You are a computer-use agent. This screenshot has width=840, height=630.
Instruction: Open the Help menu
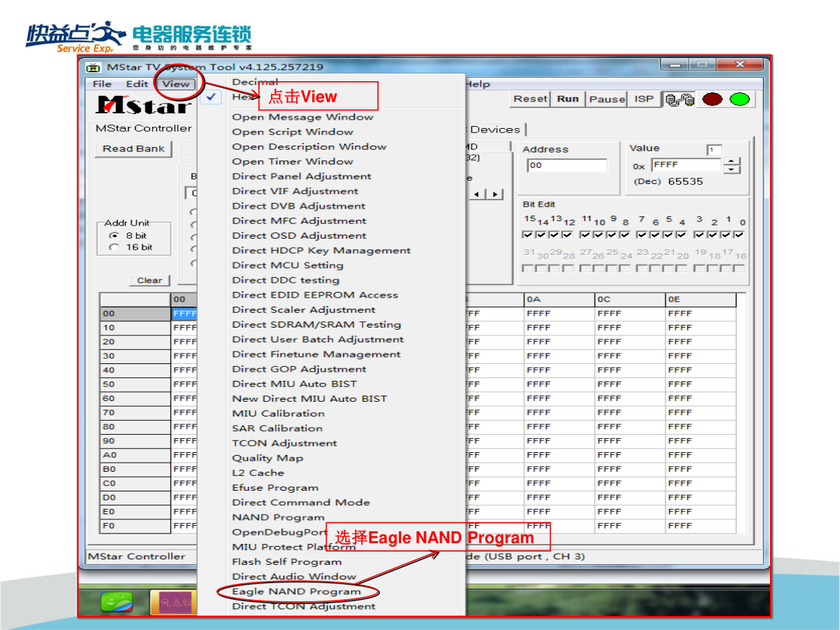(x=478, y=84)
